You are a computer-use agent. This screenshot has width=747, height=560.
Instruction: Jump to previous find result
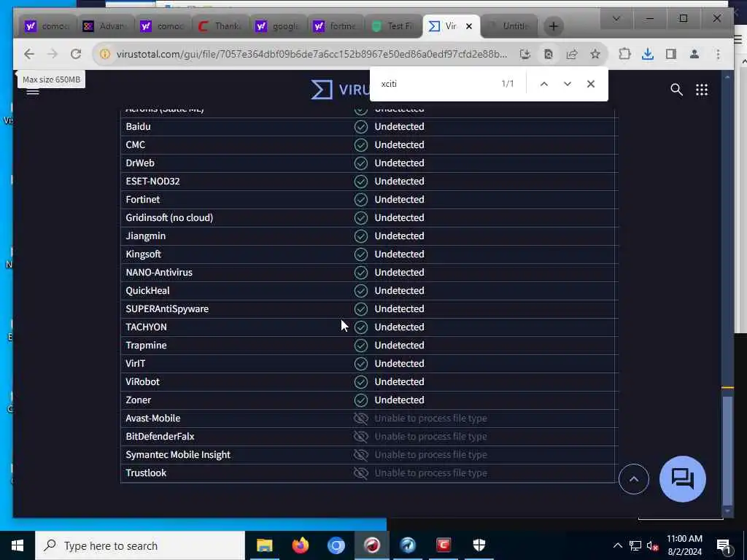[x=543, y=84]
